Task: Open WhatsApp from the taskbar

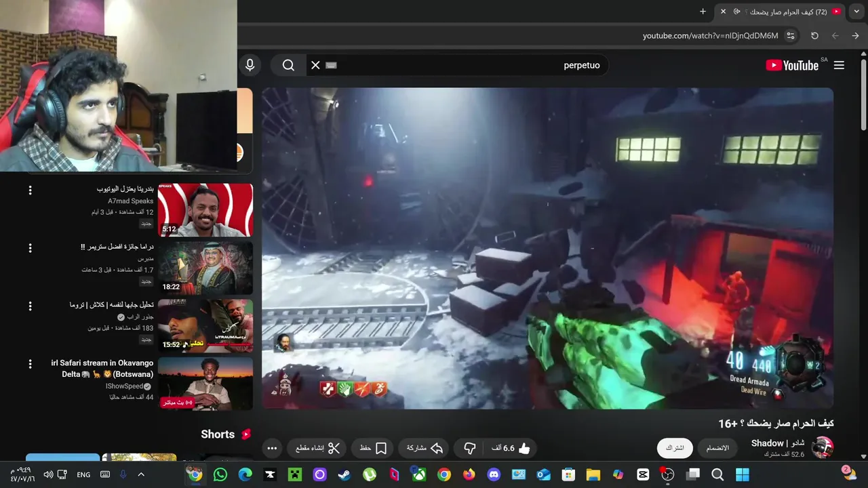Action: pyautogui.click(x=220, y=474)
